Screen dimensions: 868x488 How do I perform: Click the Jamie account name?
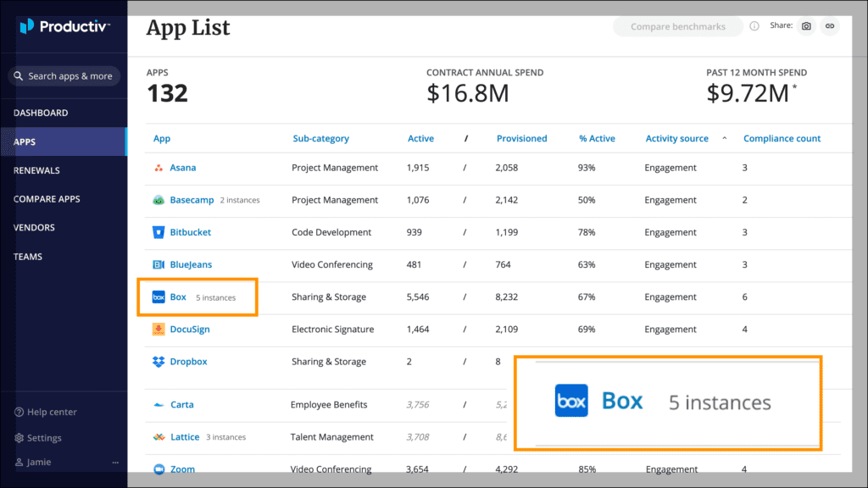coord(39,462)
